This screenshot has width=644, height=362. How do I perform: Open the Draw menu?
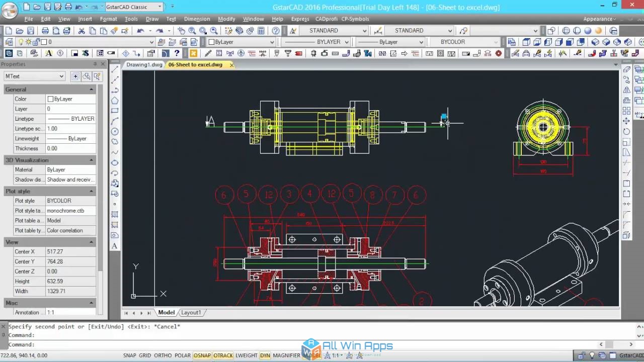[152, 19]
